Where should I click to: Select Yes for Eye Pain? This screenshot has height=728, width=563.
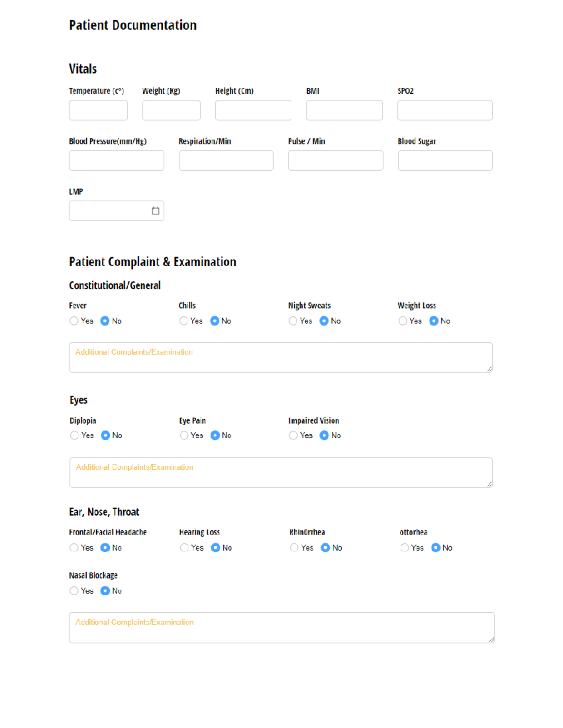(x=184, y=435)
